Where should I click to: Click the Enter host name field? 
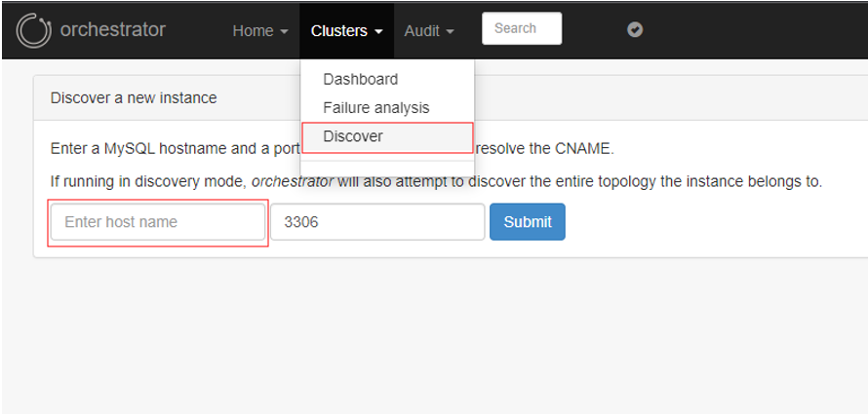click(158, 222)
